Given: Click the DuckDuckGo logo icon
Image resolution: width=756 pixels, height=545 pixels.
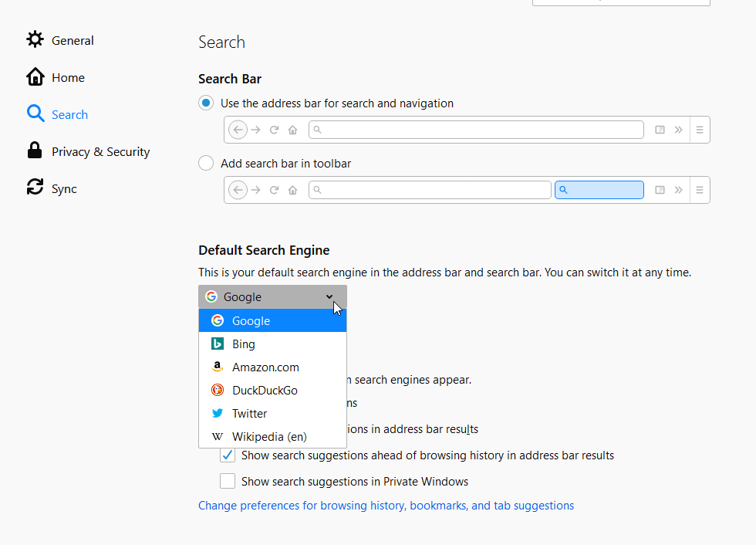Looking at the screenshot, I should point(218,390).
